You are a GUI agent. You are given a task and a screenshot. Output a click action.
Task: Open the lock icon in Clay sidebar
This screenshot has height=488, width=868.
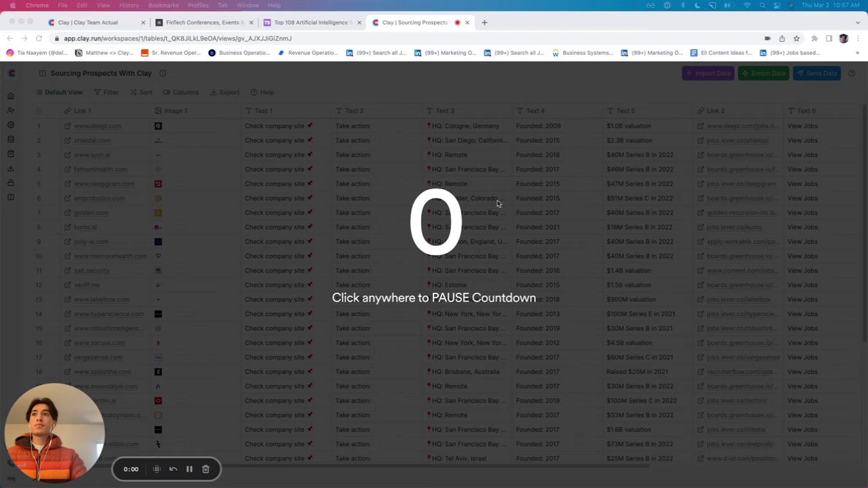[11, 183]
